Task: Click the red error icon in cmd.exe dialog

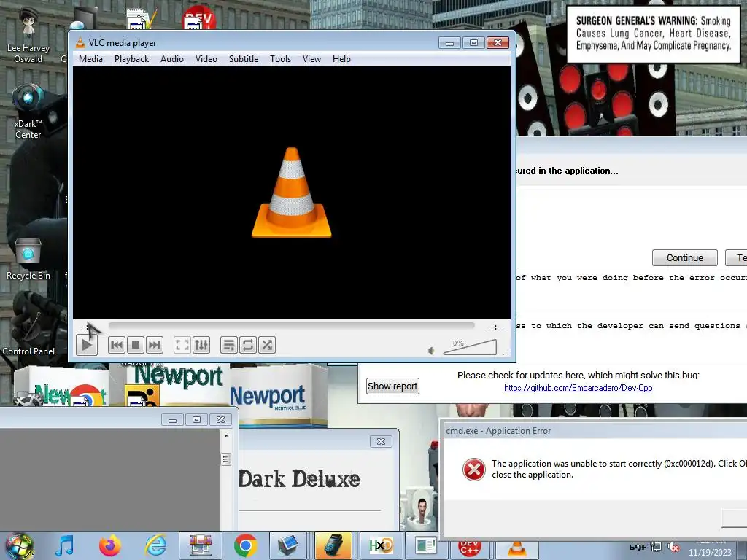Action: click(x=474, y=470)
